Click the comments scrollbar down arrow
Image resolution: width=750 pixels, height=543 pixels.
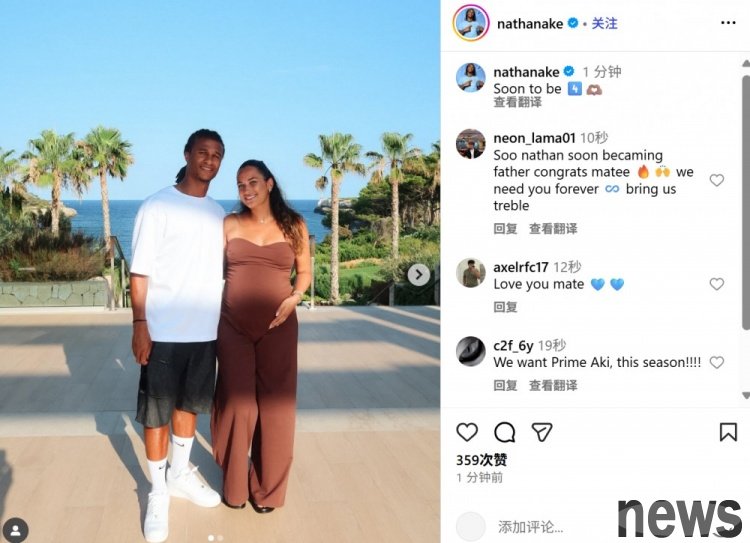click(x=746, y=395)
